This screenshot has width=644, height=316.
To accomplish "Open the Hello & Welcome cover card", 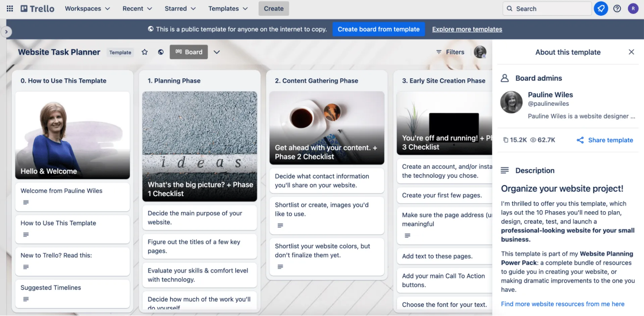I will point(72,135).
